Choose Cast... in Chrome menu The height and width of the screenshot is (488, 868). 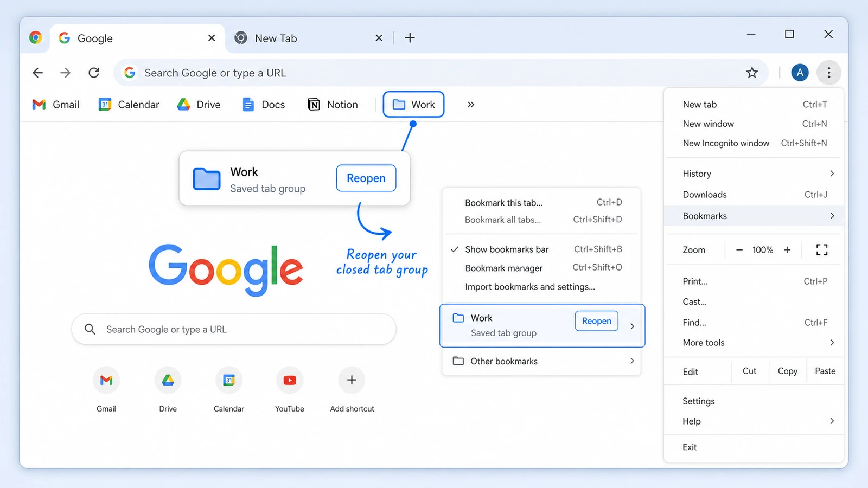754,302
